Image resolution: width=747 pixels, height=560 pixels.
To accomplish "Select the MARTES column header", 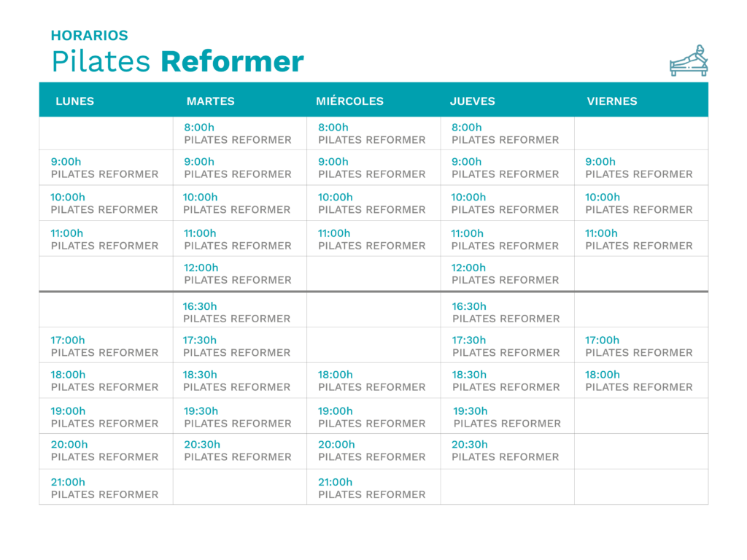I will (x=211, y=101).
